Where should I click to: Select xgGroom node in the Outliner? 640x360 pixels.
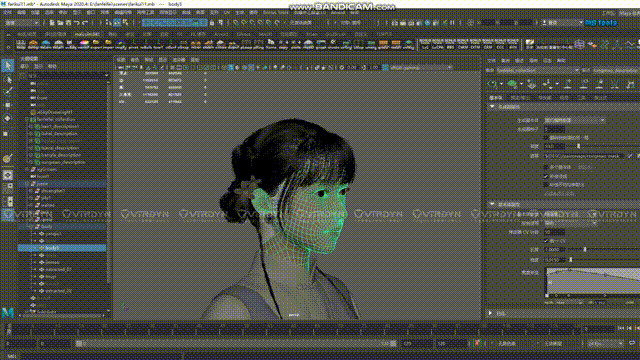click(x=47, y=169)
